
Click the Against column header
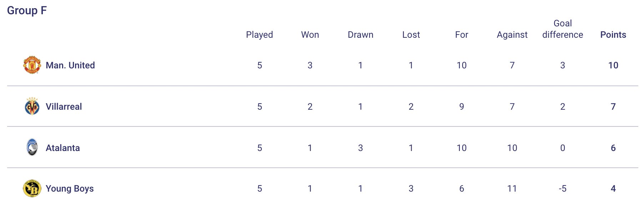[512, 35]
